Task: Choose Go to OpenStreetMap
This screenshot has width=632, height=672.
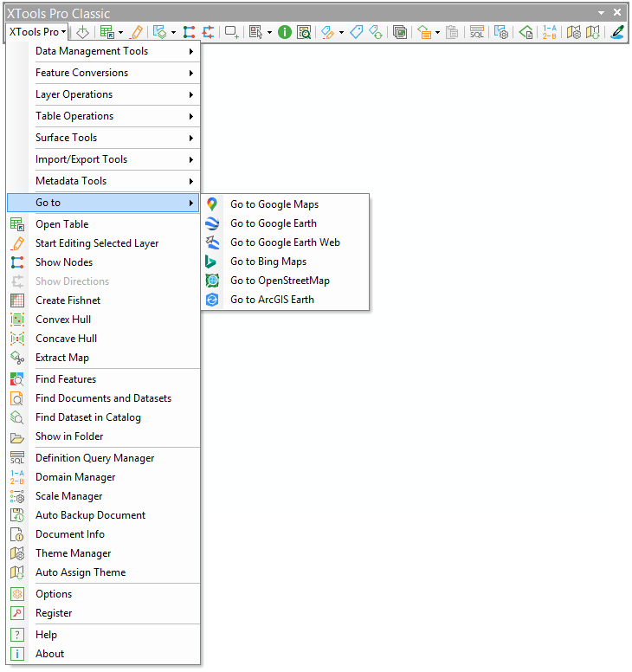Action: coord(285,281)
